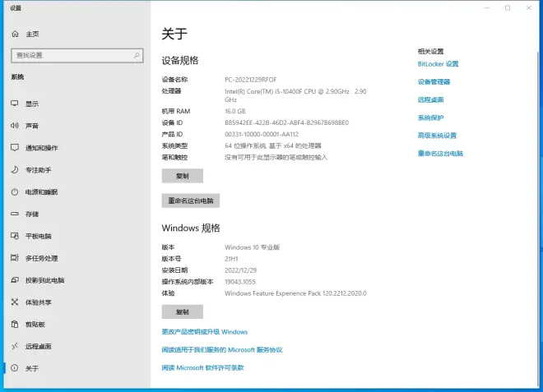The height and width of the screenshot is (392, 543).
Task: Open BitLocker 设置 link
Action: pyautogui.click(x=438, y=64)
